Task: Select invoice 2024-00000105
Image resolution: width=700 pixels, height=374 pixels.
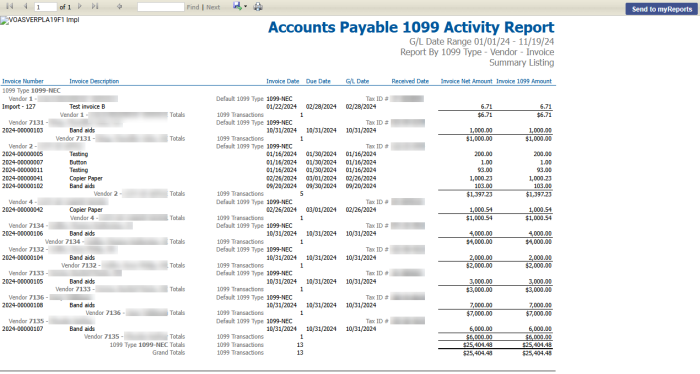Action: tap(23, 282)
